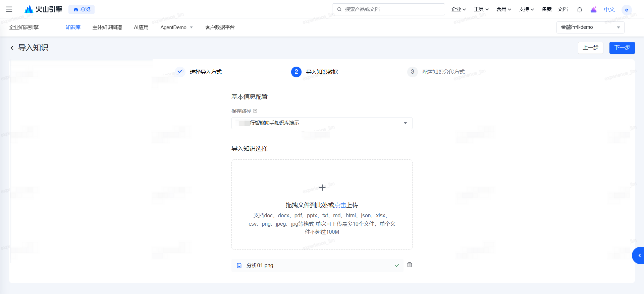Viewport: 644px width, 294px height.
Task: Select the 企业知识引擎 product title
Action: [x=24, y=27]
